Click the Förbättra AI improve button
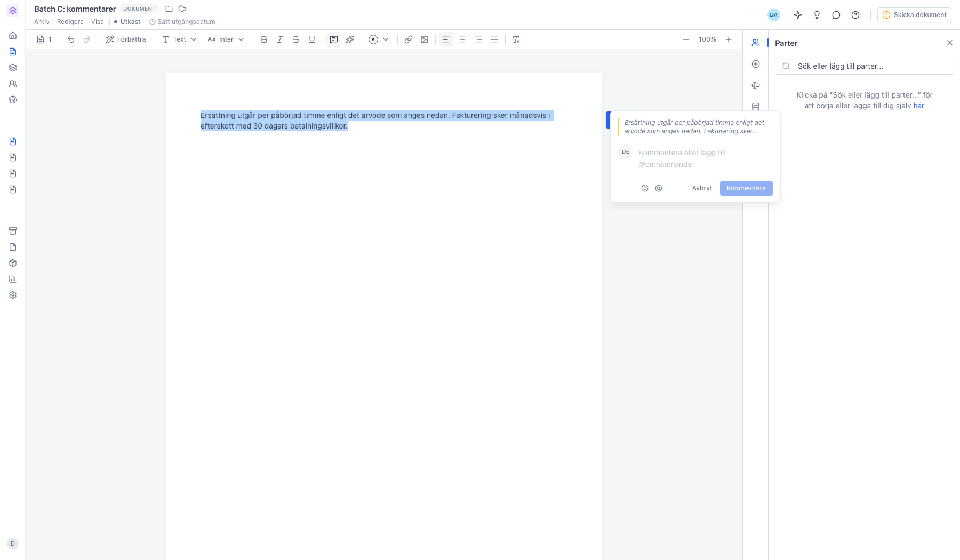The image size is (960, 560). (126, 39)
